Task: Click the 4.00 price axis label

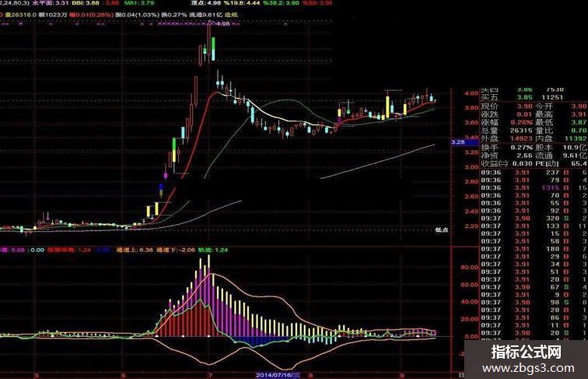Action: [x=472, y=93]
